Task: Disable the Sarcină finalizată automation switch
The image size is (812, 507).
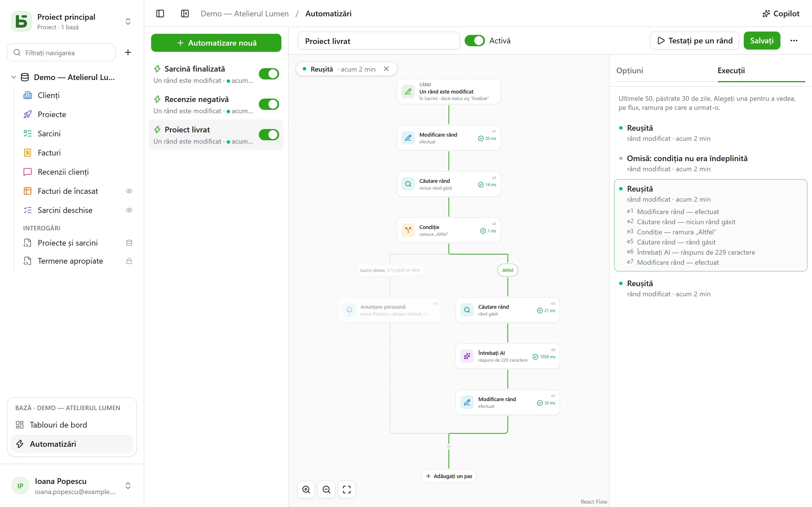Action: [x=269, y=74]
